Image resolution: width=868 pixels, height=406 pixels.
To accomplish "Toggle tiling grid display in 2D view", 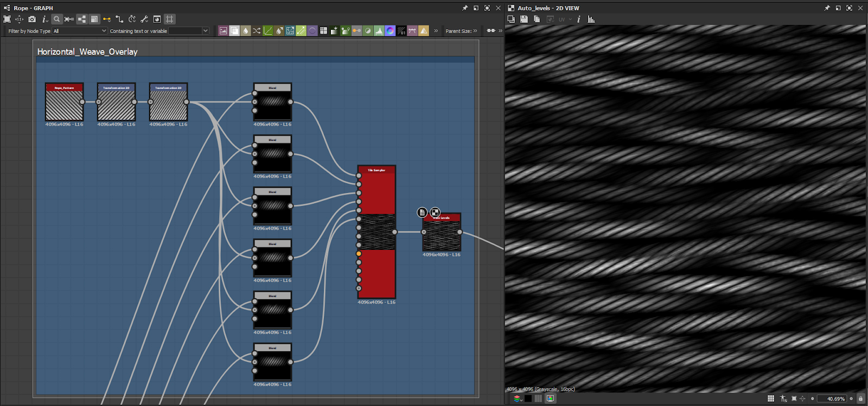I will [x=771, y=398].
